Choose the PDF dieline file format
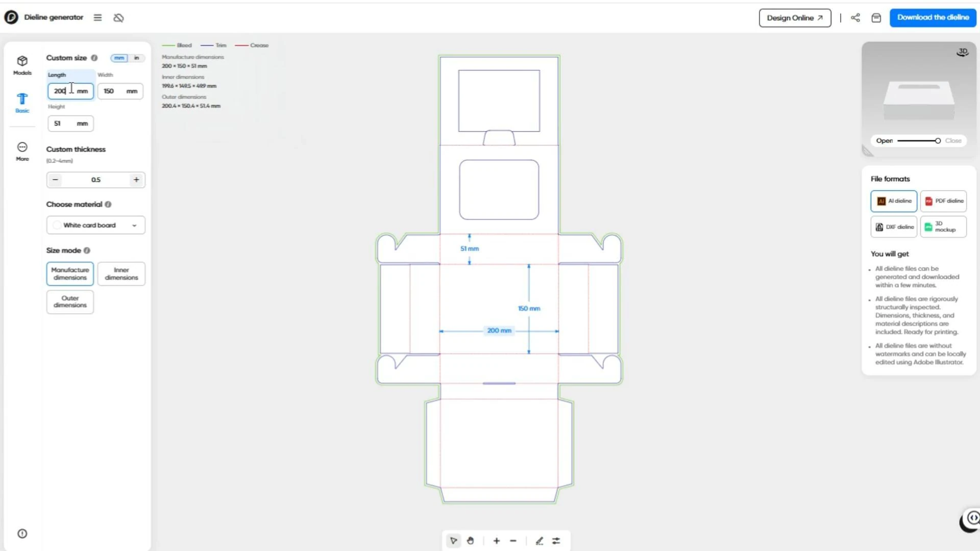 (943, 201)
